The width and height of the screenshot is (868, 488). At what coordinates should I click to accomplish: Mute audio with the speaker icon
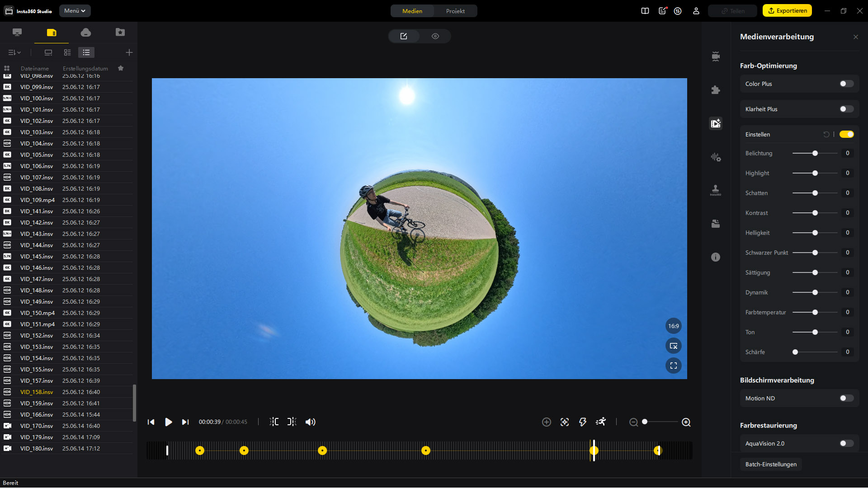click(310, 422)
